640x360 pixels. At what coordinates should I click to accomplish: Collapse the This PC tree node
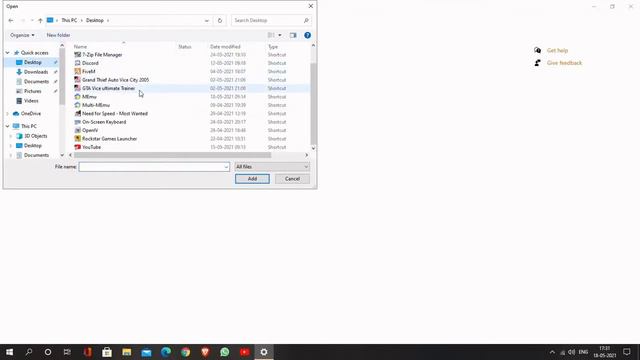(x=7, y=126)
